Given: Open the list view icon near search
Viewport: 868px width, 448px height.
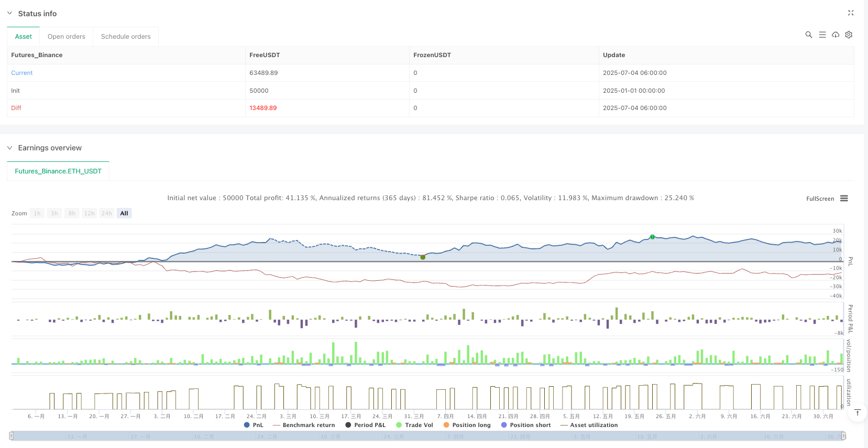Looking at the screenshot, I should (x=822, y=35).
